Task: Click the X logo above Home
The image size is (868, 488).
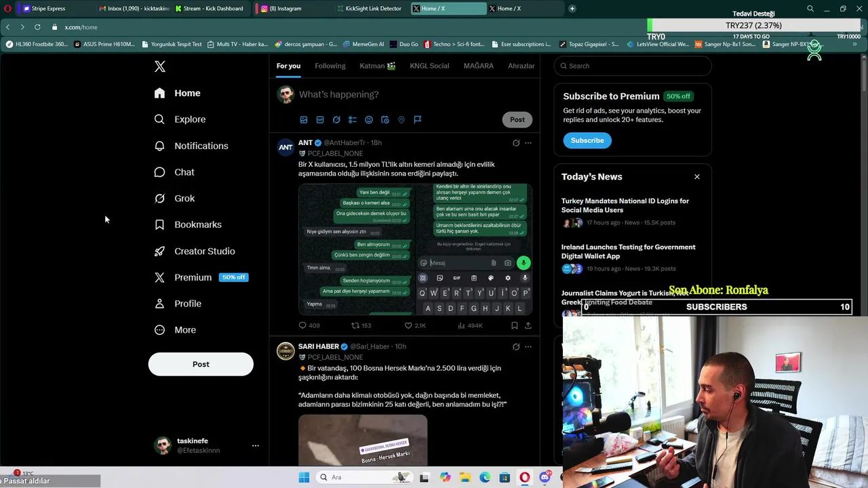Action: click(x=160, y=66)
